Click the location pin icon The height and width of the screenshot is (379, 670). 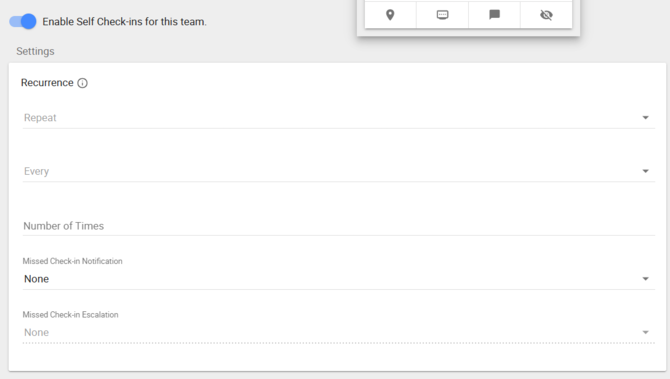click(390, 15)
